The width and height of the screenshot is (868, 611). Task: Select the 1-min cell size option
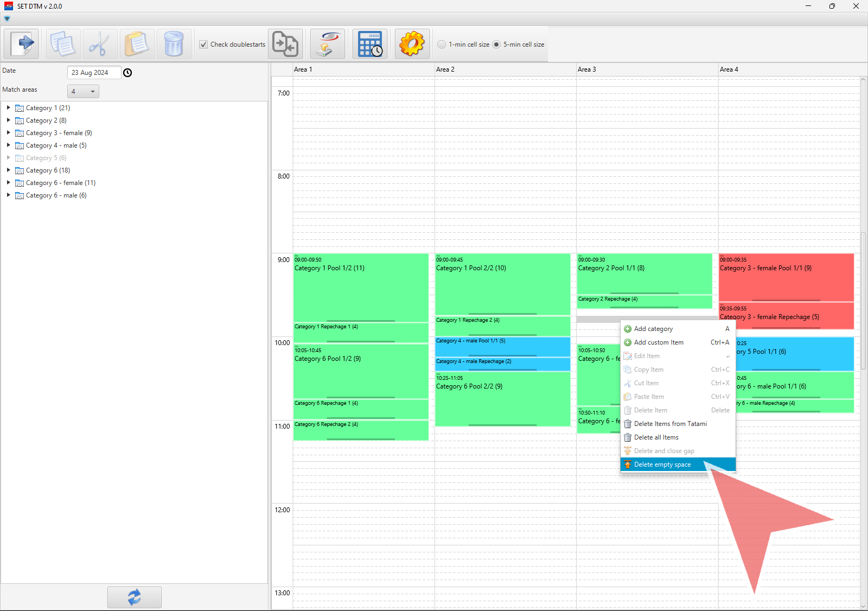[x=442, y=44]
